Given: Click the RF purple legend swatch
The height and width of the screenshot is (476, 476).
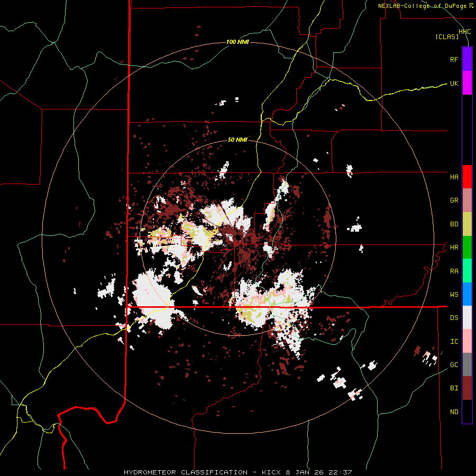Looking at the screenshot, I should point(467,59).
